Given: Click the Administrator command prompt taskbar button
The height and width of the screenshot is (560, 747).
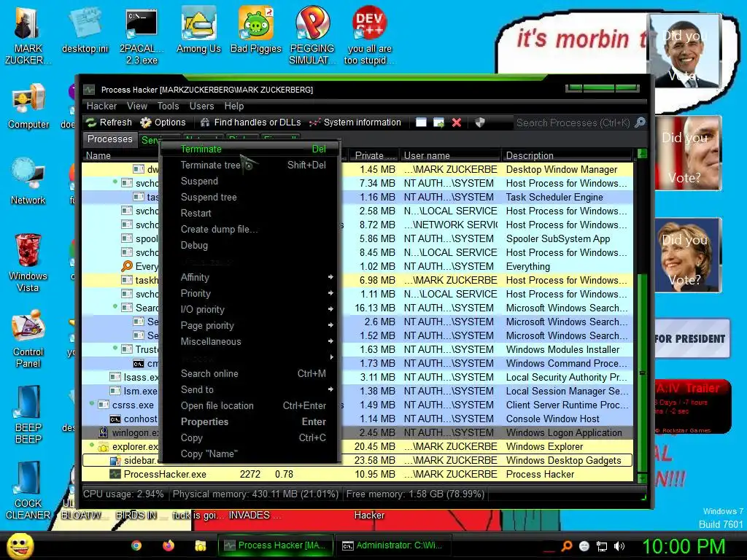Looking at the screenshot, I should tap(393, 545).
